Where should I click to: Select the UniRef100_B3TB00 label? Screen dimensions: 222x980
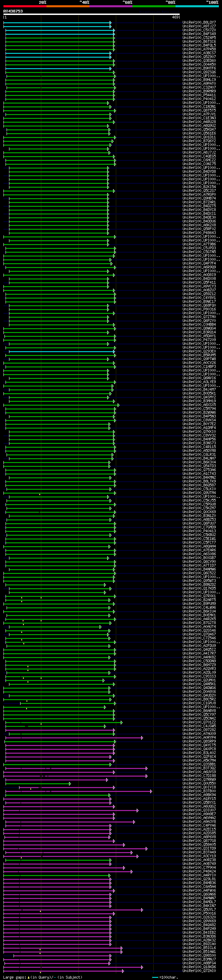pos(199,791)
